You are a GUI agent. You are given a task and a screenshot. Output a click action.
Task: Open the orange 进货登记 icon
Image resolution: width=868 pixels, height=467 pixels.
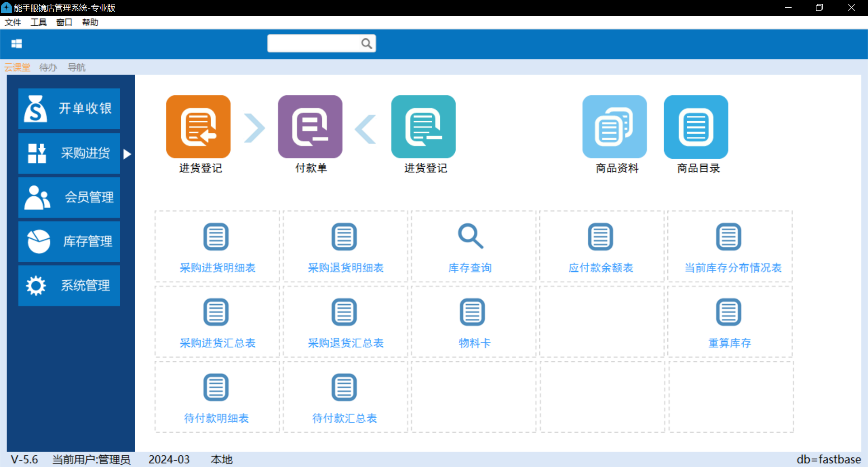coord(198,127)
